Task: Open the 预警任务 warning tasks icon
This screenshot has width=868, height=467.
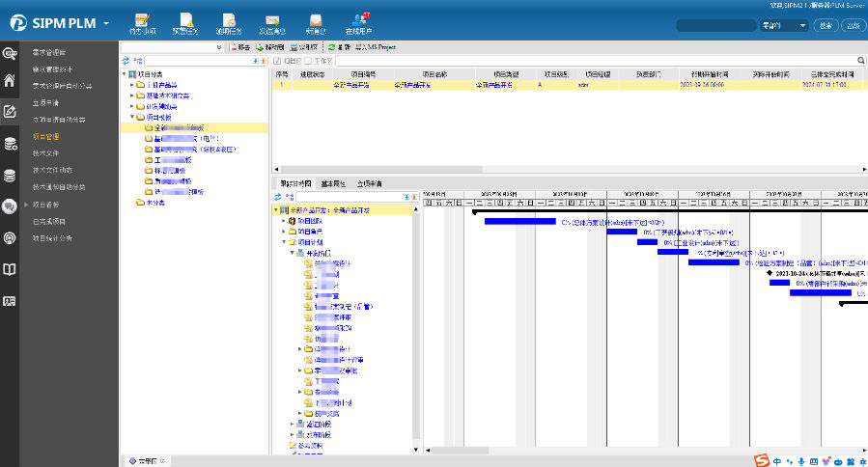Action: point(185,20)
